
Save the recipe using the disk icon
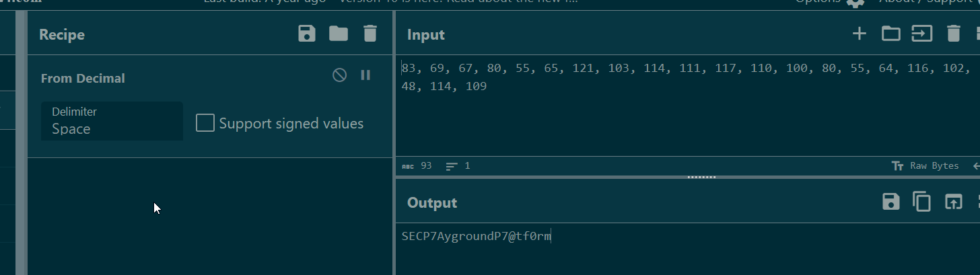[x=307, y=34]
